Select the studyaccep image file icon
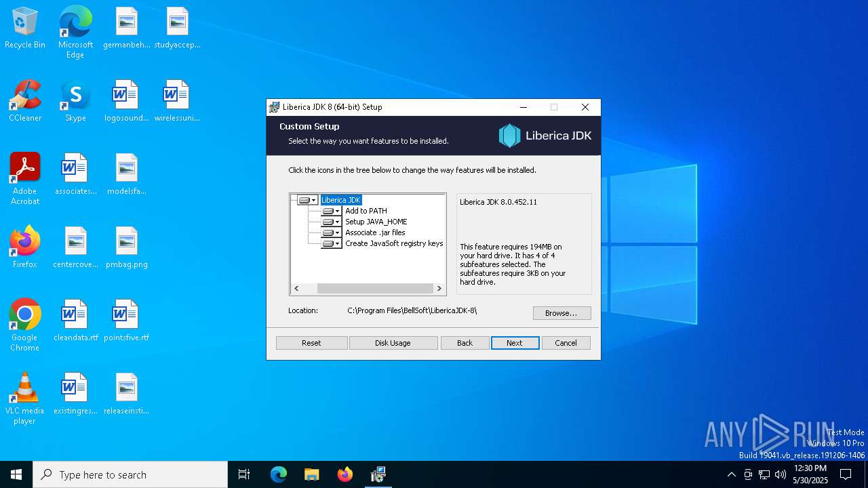Image resolution: width=868 pixels, height=488 pixels. pos(177,28)
